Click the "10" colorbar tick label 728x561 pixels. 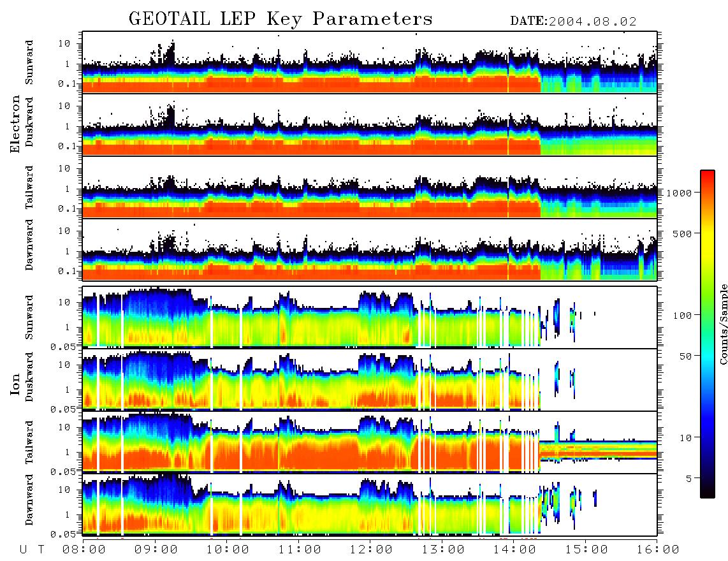click(685, 437)
